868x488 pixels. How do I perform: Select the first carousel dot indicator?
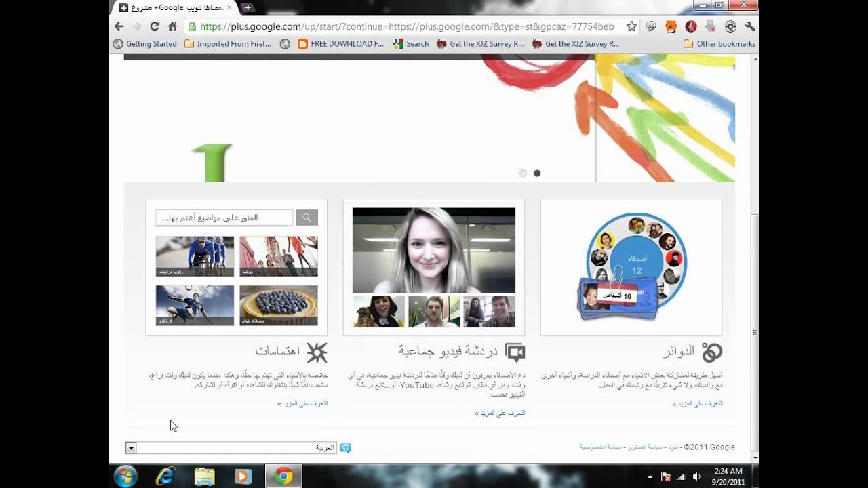(x=523, y=174)
